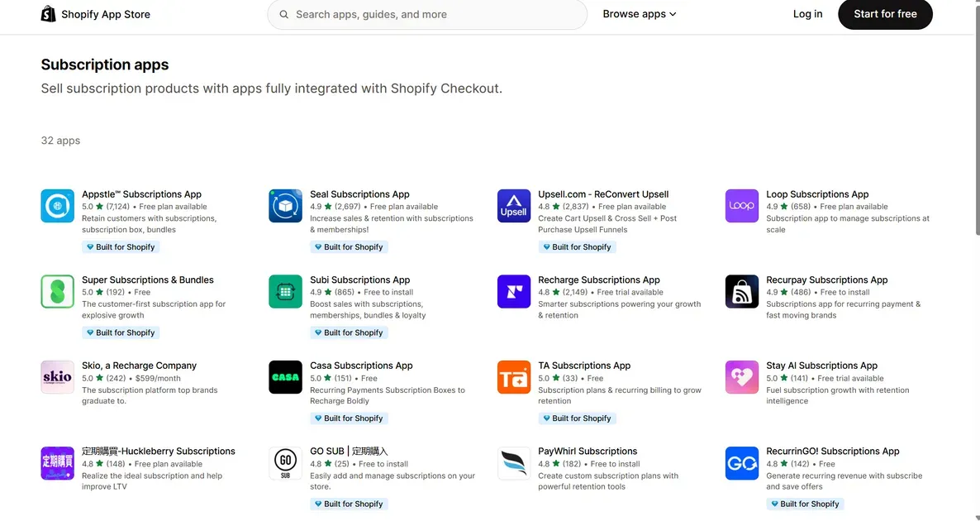The width and height of the screenshot is (980, 521).
Task: Click the '32 apps' count text
Action: 60,141
